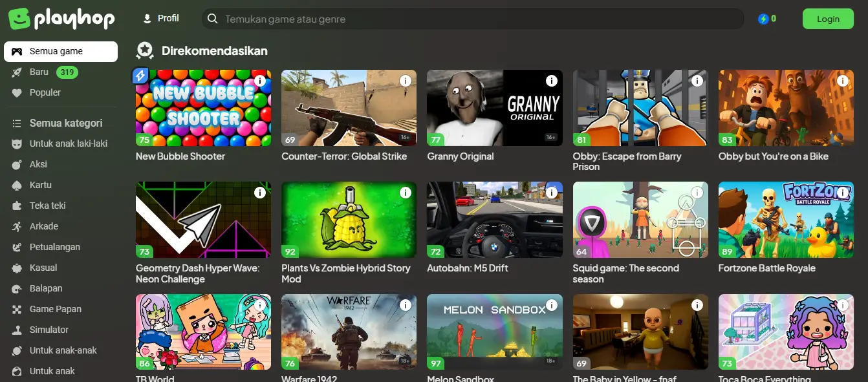Viewport: 868px width, 382px height.
Task: Click the rocket icon beside Baru
Action: [x=17, y=72]
